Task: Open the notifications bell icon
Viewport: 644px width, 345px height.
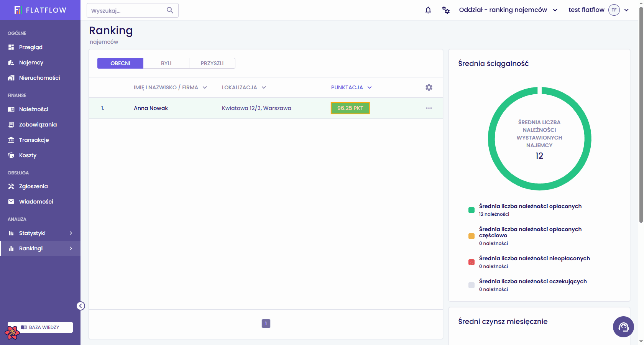Action: click(x=428, y=10)
